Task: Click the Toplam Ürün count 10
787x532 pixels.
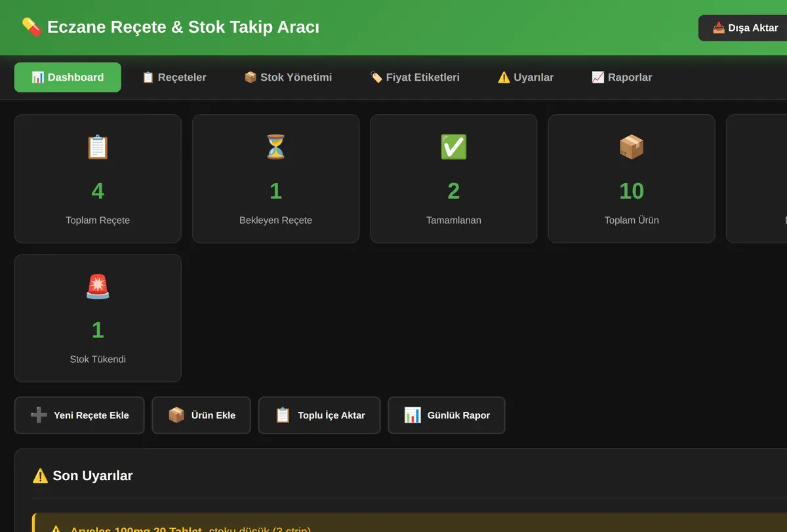Action: click(x=632, y=191)
